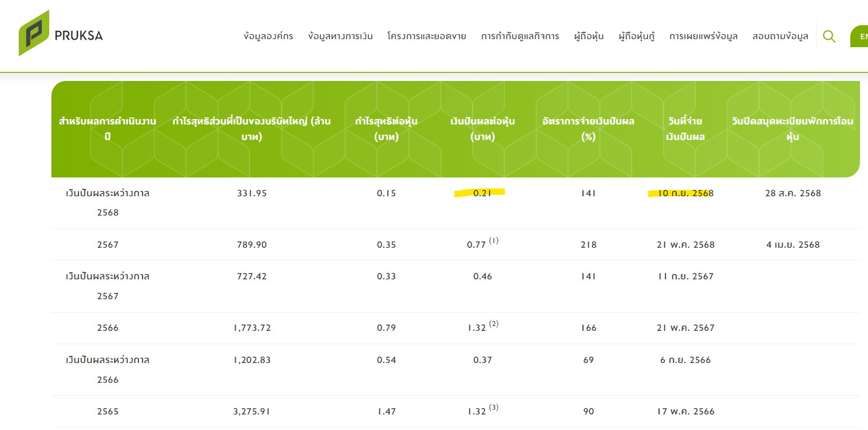Open the การกำกับดูแลกิจการ menu
The image size is (868, 430).
(520, 36)
